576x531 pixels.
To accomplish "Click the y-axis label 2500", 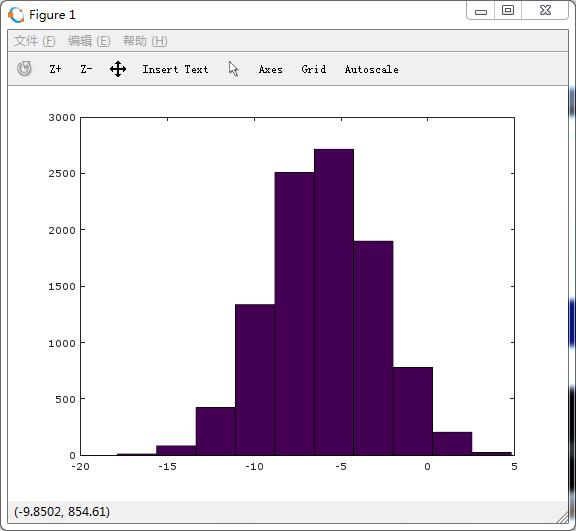I will coord(62,173).
